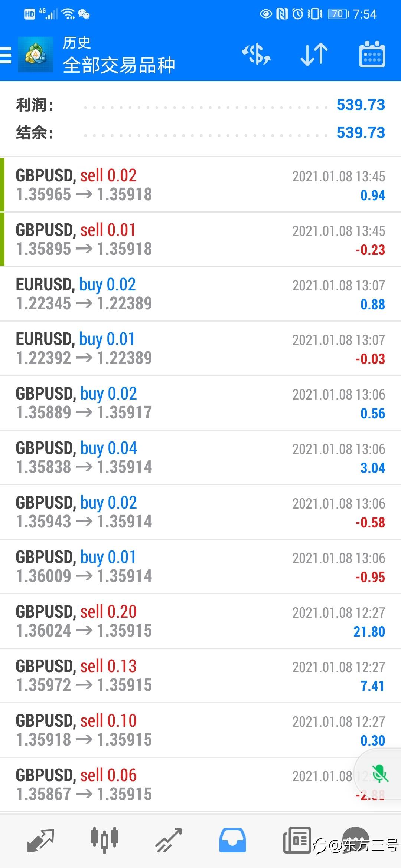Open the Trade tab with trend arrows
401x868 pixels.
[x=168, y=840]
